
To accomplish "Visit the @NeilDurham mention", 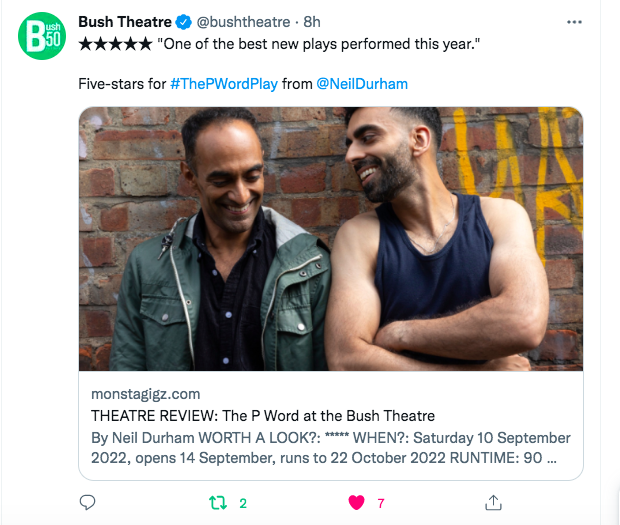I will [362, 84].
